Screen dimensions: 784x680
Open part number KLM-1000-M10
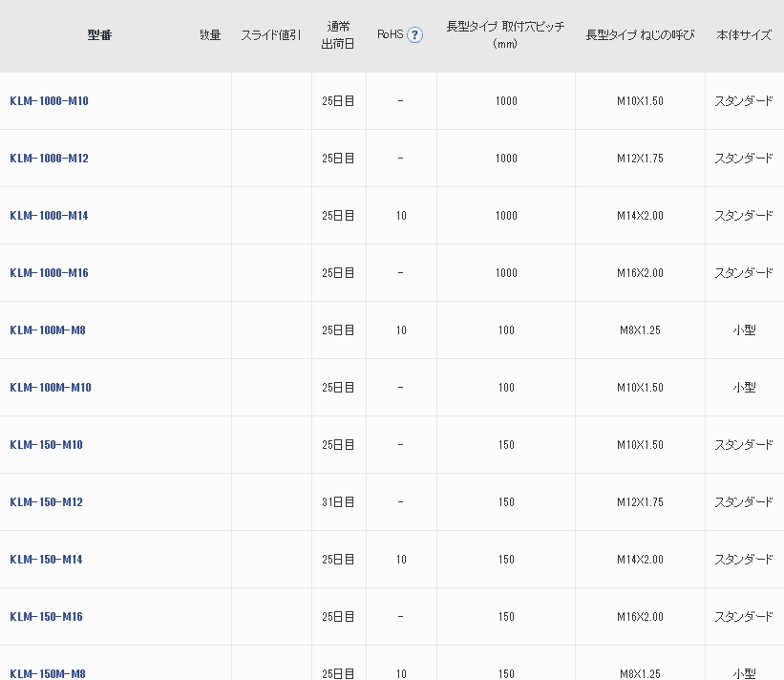tap(49, 101)
